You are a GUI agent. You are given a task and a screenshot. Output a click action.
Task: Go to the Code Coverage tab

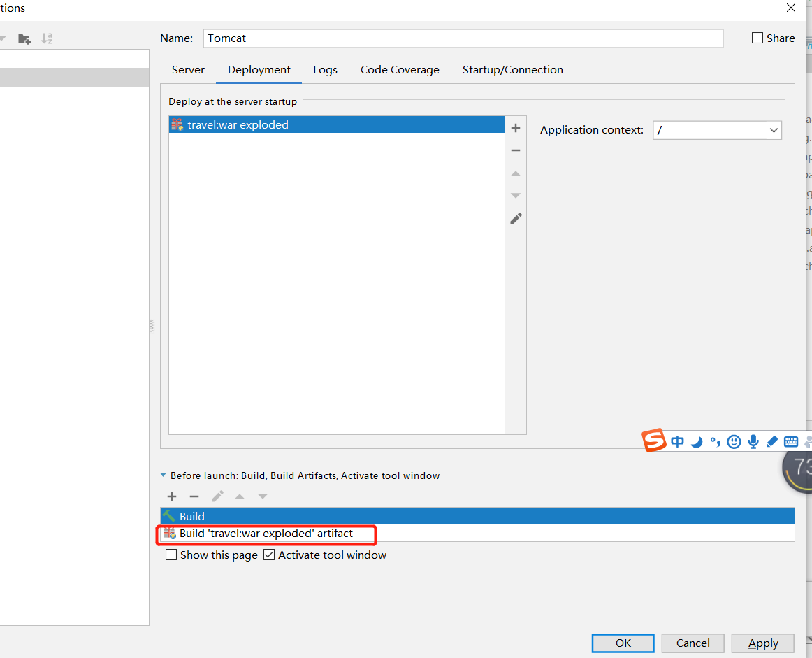[400, 70]
